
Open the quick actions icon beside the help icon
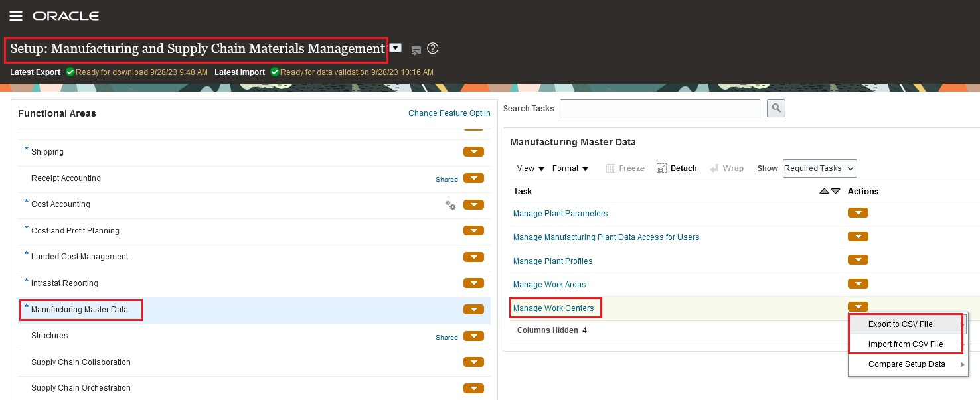tap(416, 49)
